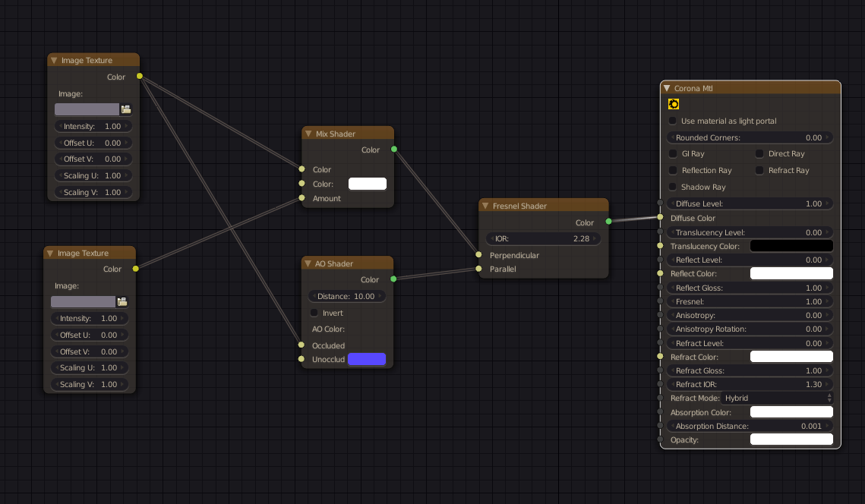865x504 pixels.
Task: Click the Anisotropy value field
Action: tap(750, 316)
